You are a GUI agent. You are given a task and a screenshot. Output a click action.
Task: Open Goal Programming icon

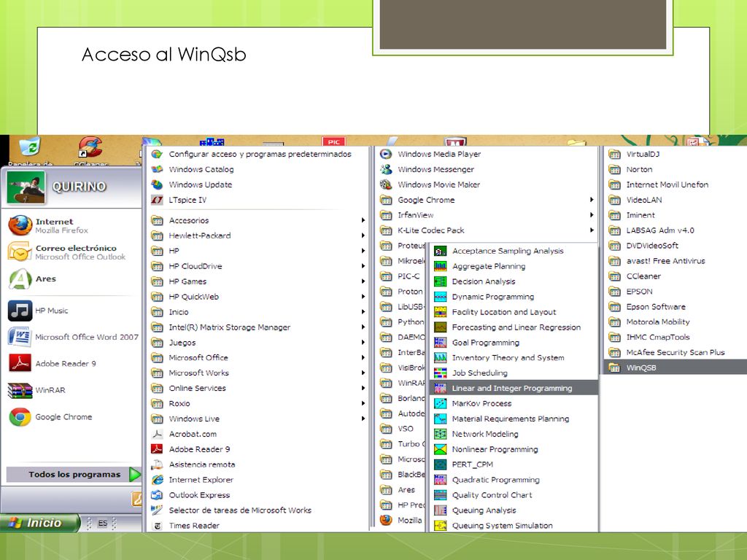pyautogui.click(x=440, y=343)
